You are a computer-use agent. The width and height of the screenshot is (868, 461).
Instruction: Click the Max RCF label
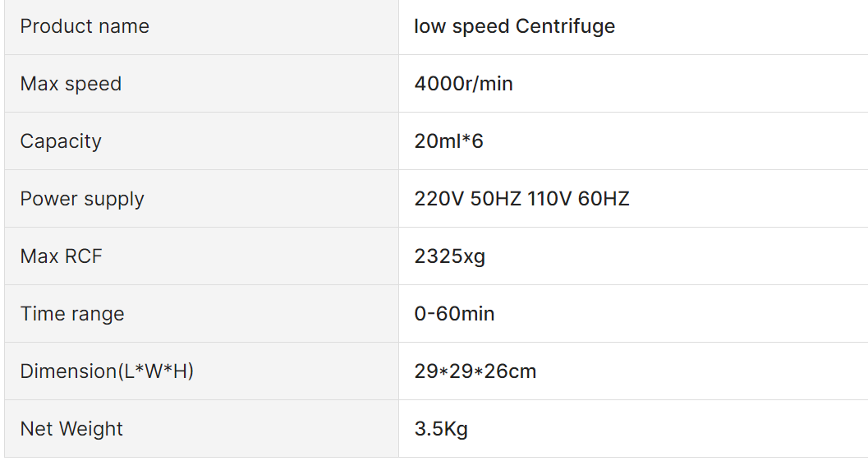point(62,256)
